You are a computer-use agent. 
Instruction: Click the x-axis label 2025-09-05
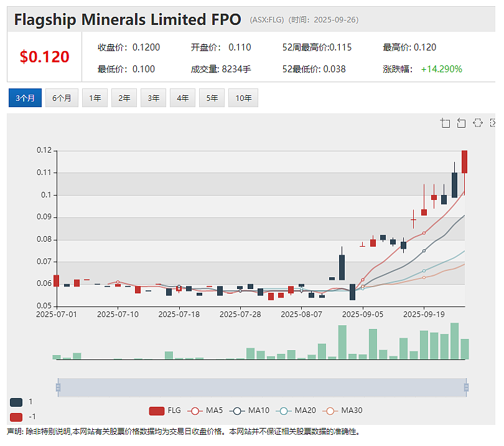pos(363,315)
